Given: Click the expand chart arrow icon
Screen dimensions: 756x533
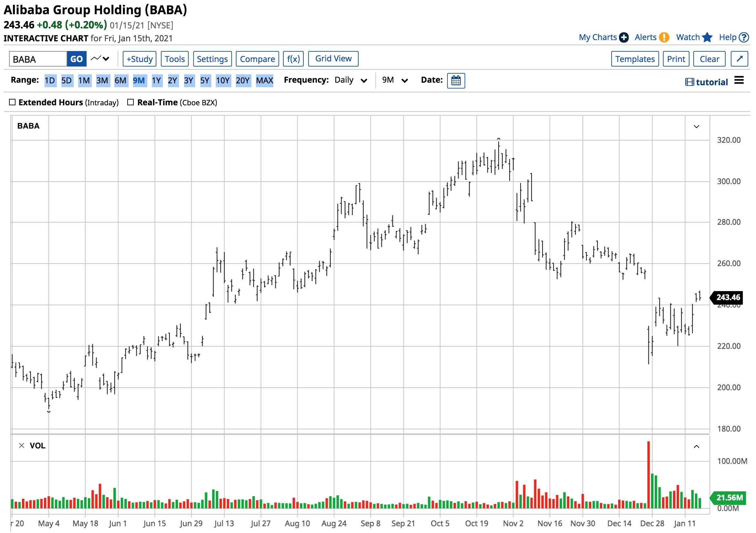Looking at the screenshot, I should (739, 59).
